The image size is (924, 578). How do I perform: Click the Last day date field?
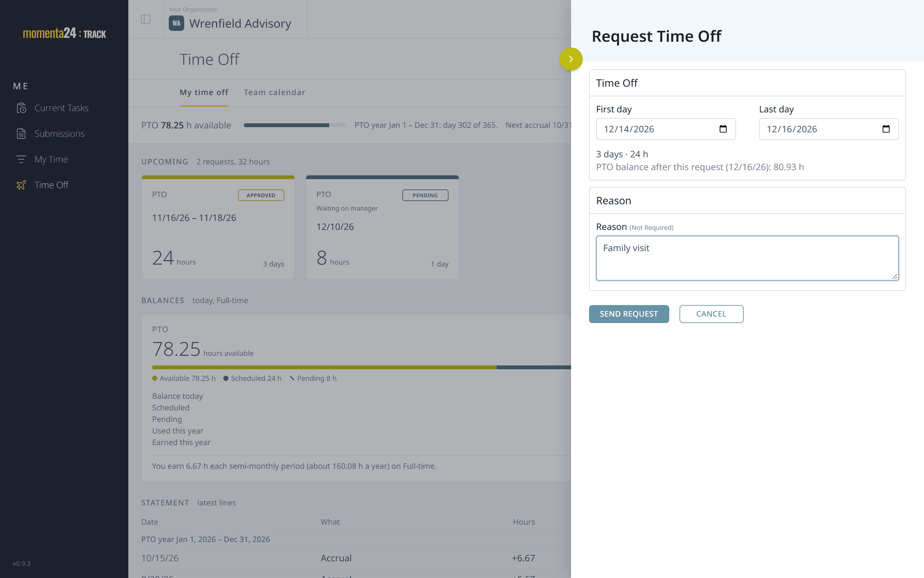tap(828, 129)
